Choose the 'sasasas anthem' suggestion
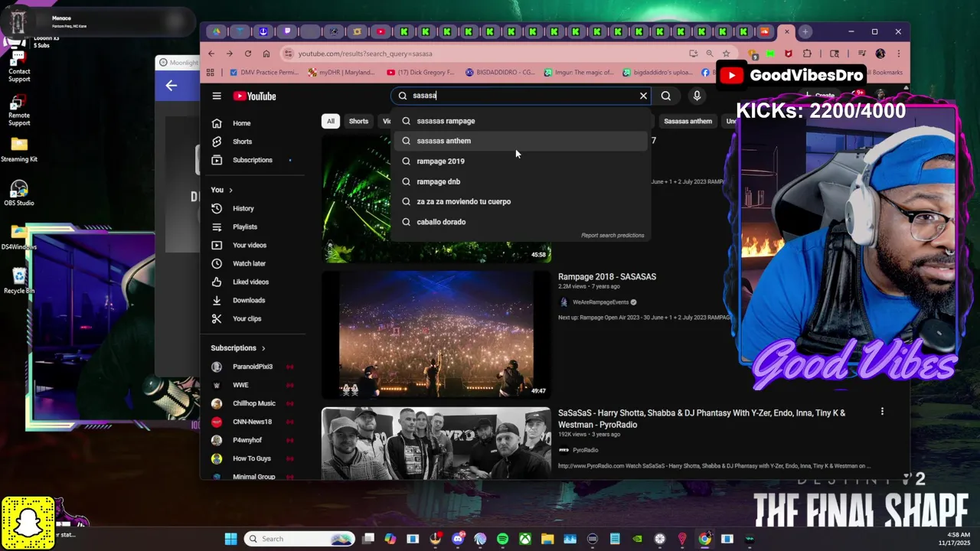Viewport: 980px width, 551px height. click(521, 141)
